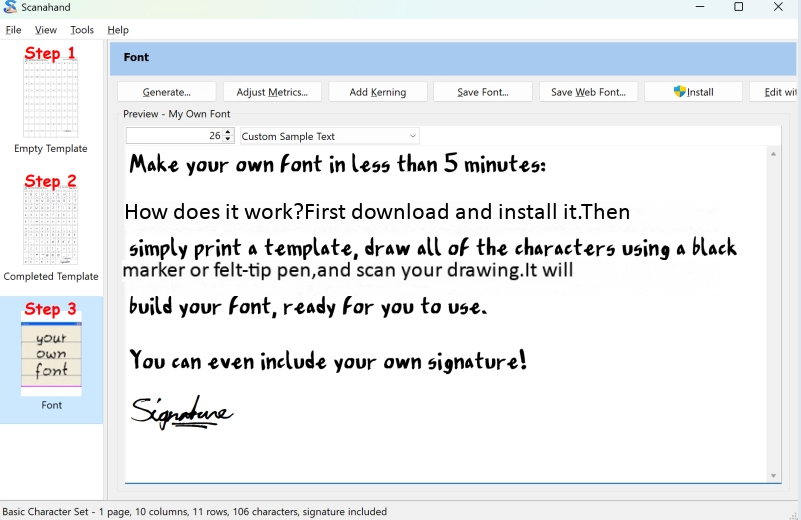Open the Tools menu
The width and height of the screenshot is (801, 520).
point(82,30)
